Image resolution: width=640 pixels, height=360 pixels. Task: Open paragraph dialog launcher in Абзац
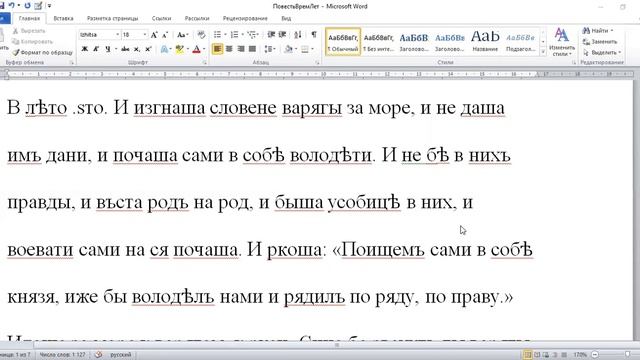click(317, 63)
